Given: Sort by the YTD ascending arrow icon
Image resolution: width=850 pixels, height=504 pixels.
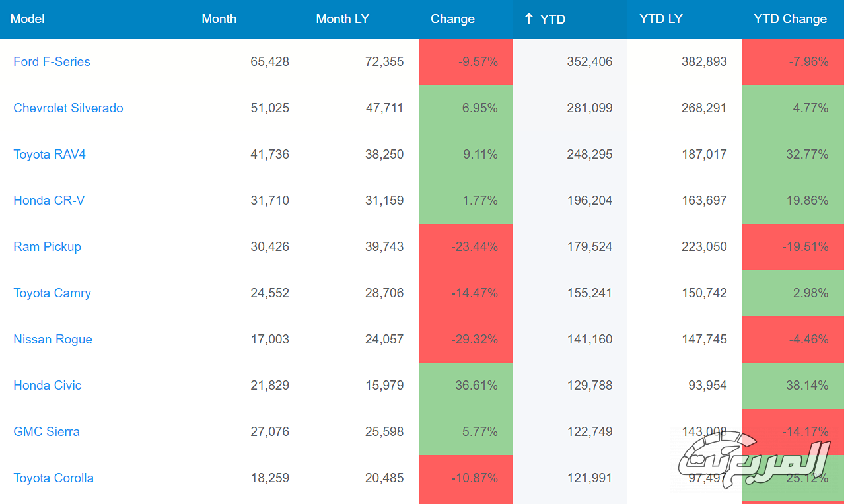Looking at the screenshot, I should coord(528,18).
